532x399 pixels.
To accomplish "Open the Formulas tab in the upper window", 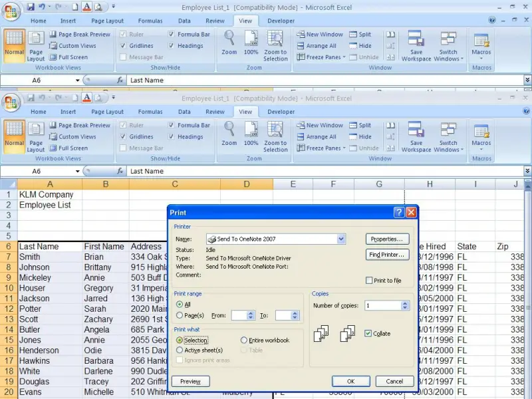I will (150, 21).
